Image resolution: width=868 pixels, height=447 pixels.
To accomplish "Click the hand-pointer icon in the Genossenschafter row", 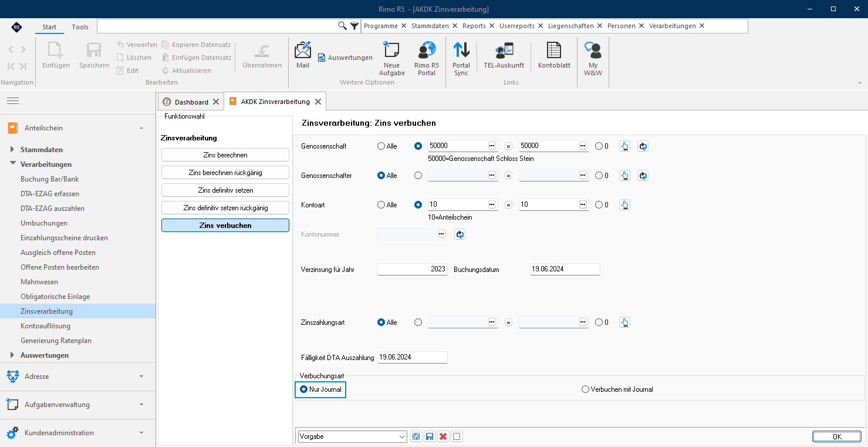I will point(624,176).
